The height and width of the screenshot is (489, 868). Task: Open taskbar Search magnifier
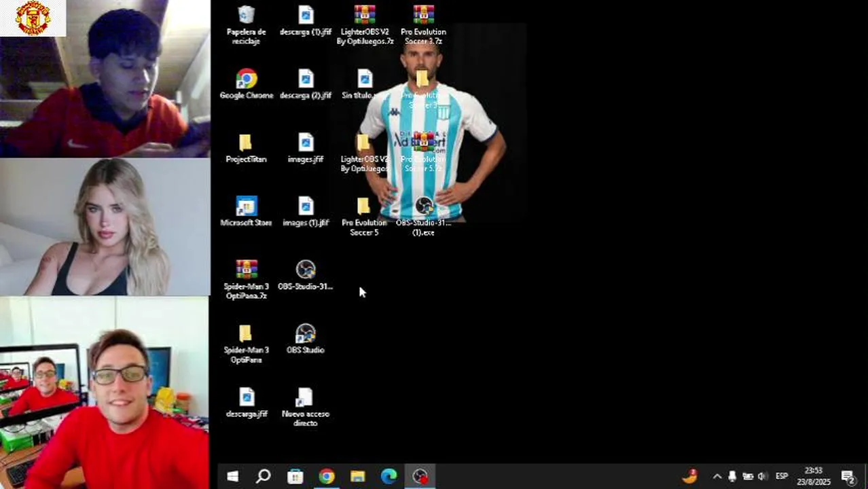(263, 476)
